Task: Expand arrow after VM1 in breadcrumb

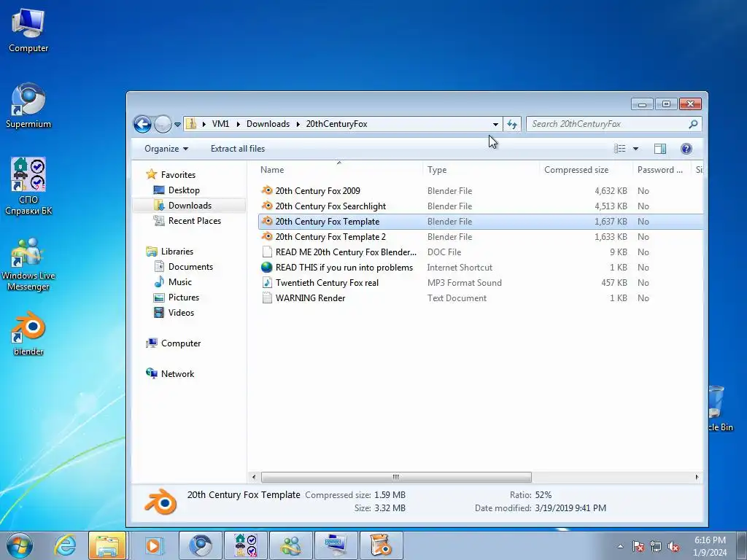Action: (x=238, y=124)
